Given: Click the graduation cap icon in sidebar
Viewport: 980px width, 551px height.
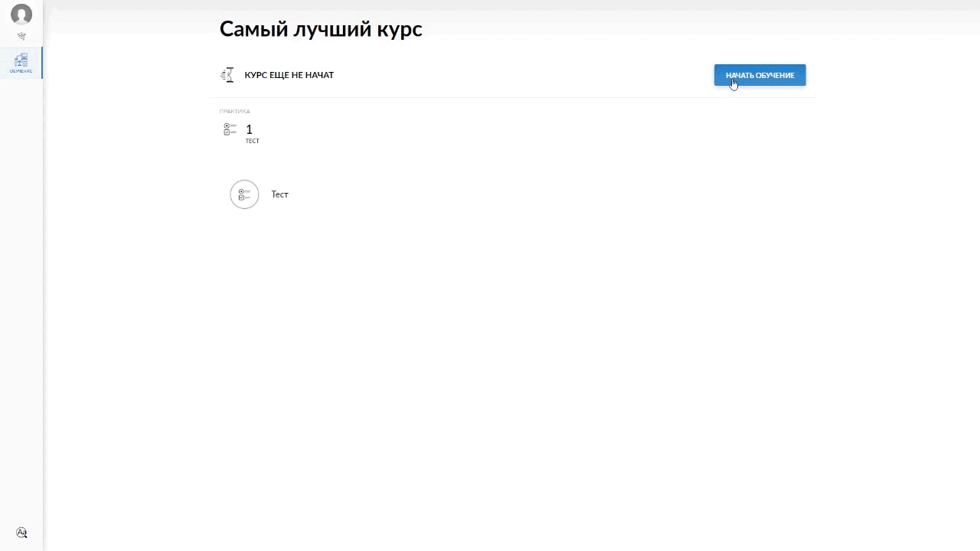Looking at the screenshot, I should 21,36.
